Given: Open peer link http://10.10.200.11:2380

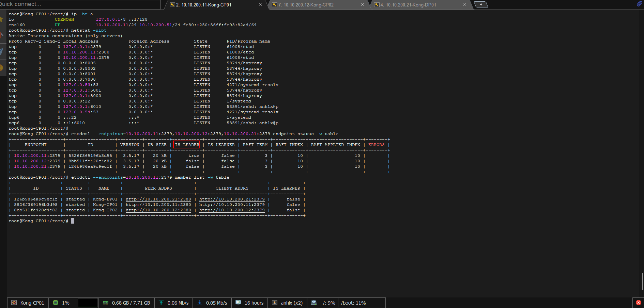Looking at the screenshot, I should click(158, 205).
